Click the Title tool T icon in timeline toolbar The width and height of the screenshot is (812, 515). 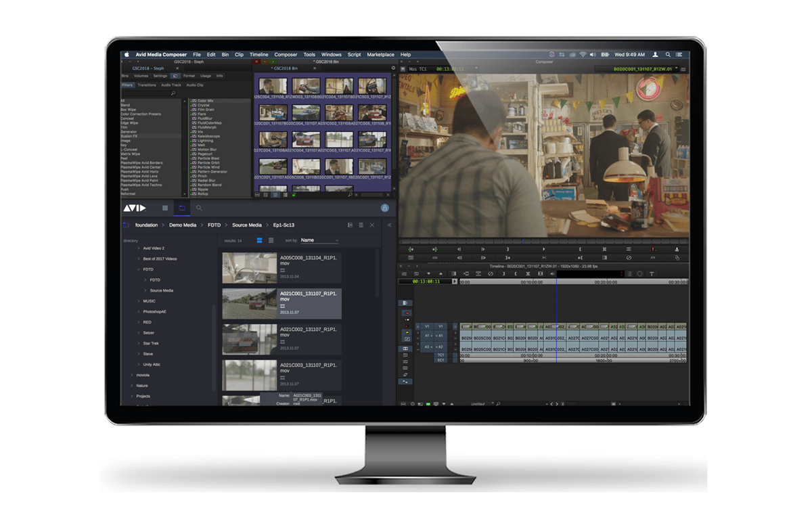652,273
